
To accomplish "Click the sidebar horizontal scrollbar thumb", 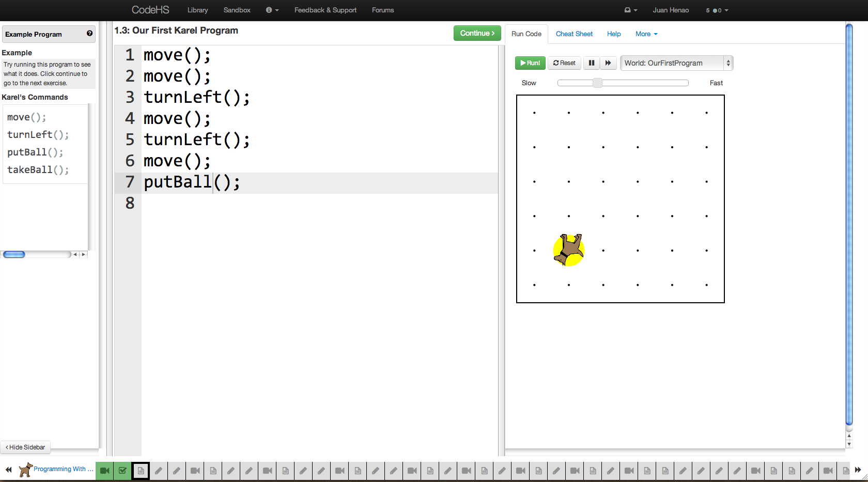I will (x=14, y=254).
